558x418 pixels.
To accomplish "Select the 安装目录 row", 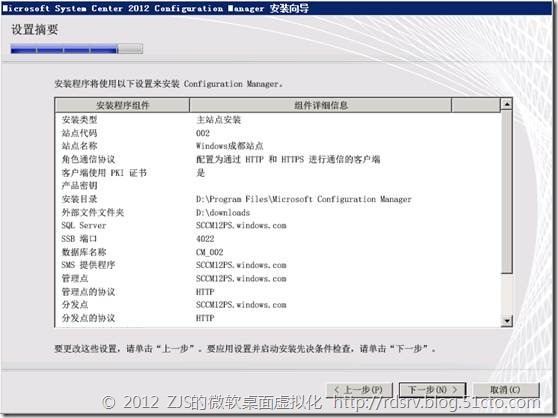I will (x=278, y=199).
